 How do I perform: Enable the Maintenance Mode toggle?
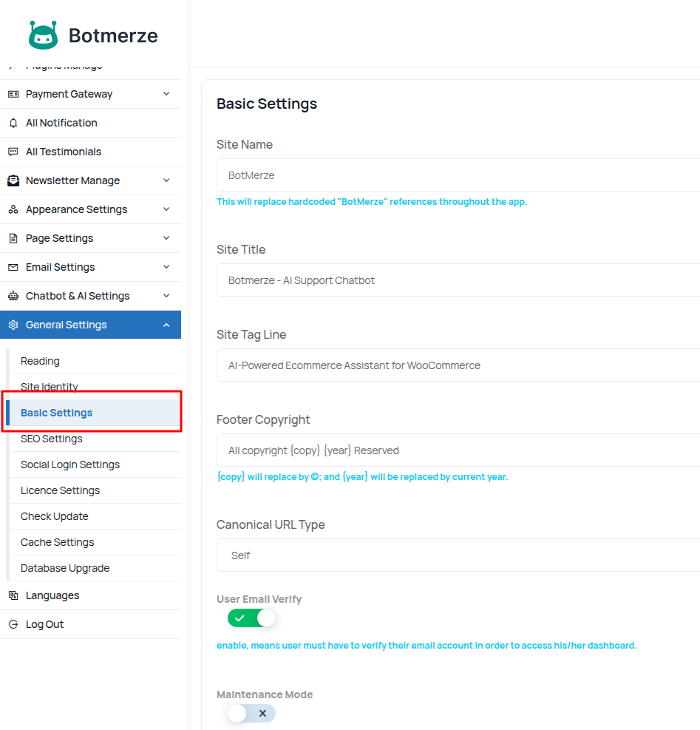(251, 713)
